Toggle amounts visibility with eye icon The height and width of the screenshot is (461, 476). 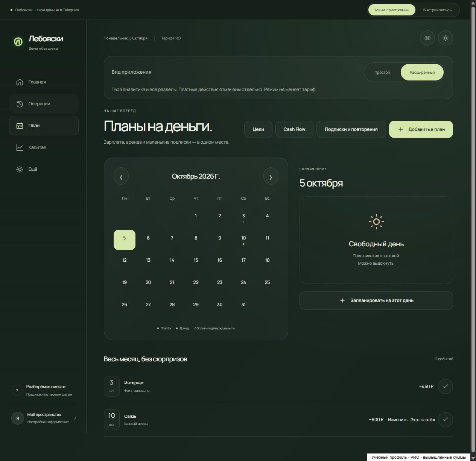427,38
